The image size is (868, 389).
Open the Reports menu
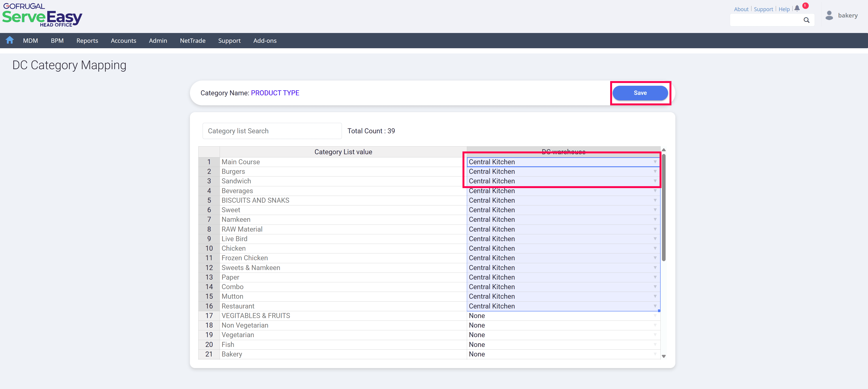click(87, 40)
